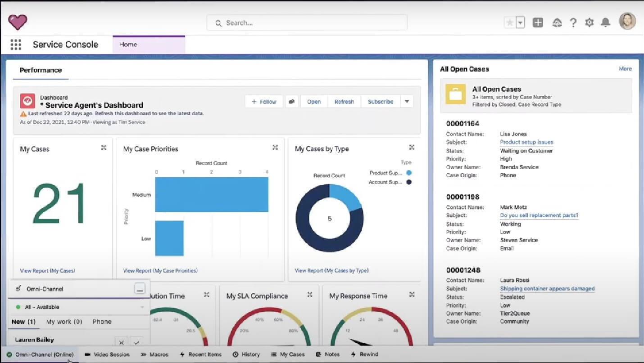
Task: Expand the dashboard actions dropdown arrow
Action: point(407,102)
